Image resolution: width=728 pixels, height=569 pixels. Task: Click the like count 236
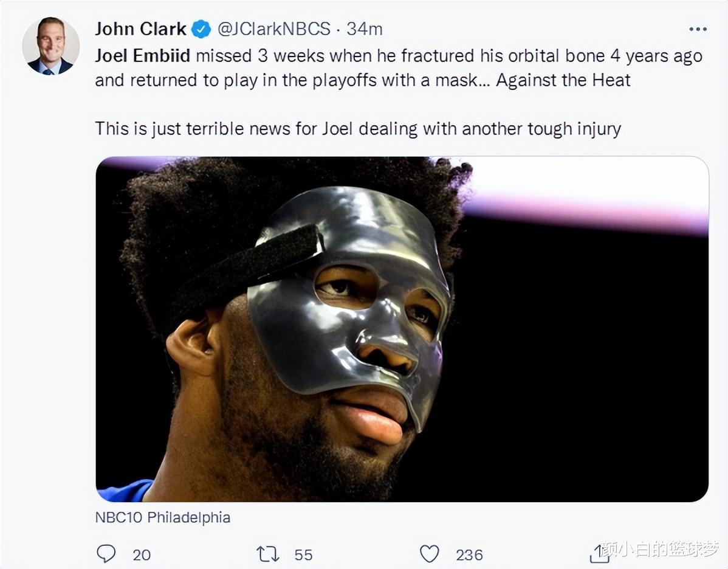(x=469, y=554)
